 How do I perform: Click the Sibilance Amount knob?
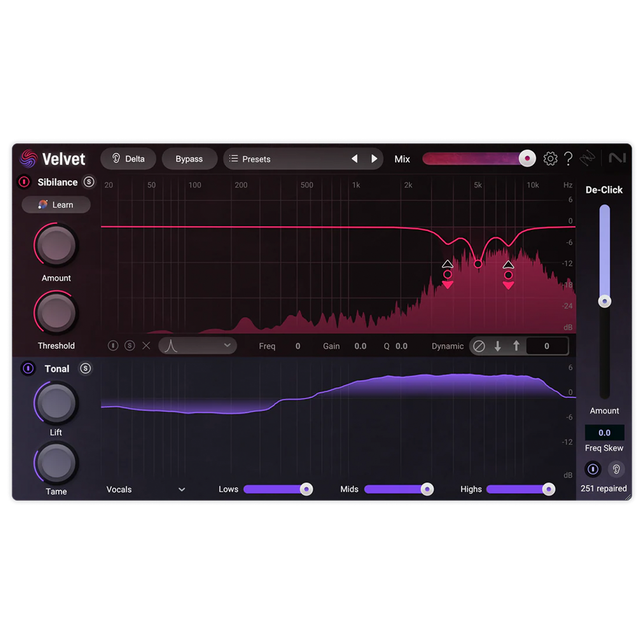point(56,246)
